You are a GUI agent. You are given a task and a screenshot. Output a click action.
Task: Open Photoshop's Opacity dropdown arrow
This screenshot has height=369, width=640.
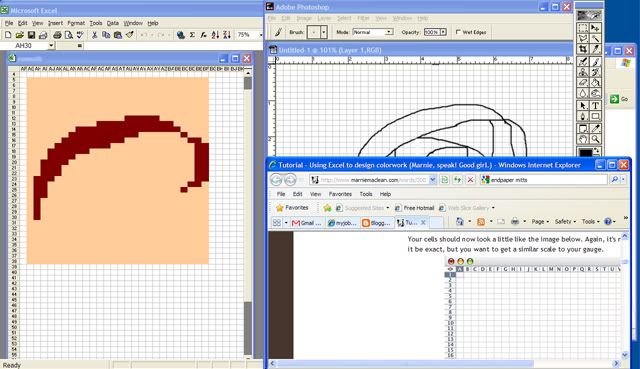(443, 32)
